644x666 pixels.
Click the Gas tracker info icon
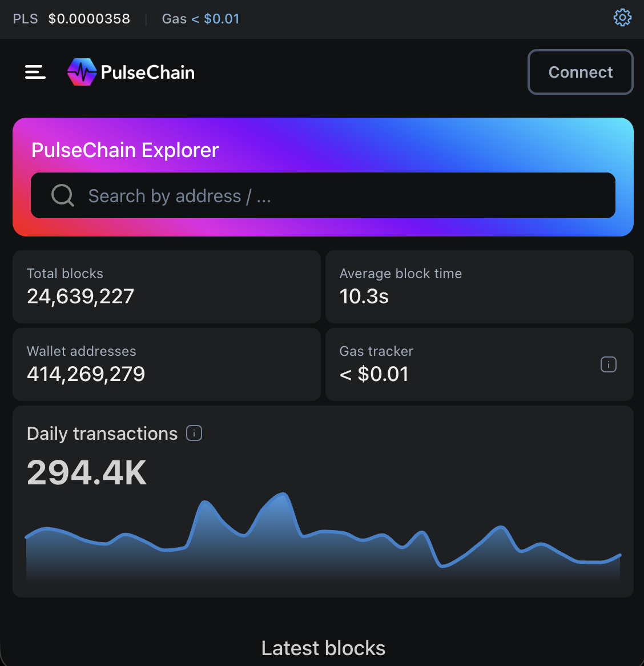[609, 364]
